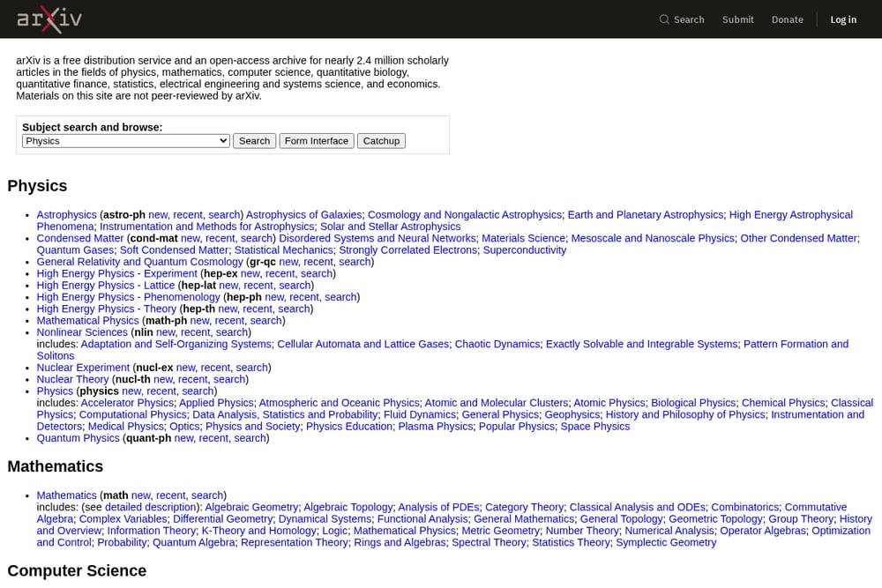The height and width of the screenshot is (588, 882).
Task: Open Nonlinear Sciences link
Action: [x=82, y=332]
